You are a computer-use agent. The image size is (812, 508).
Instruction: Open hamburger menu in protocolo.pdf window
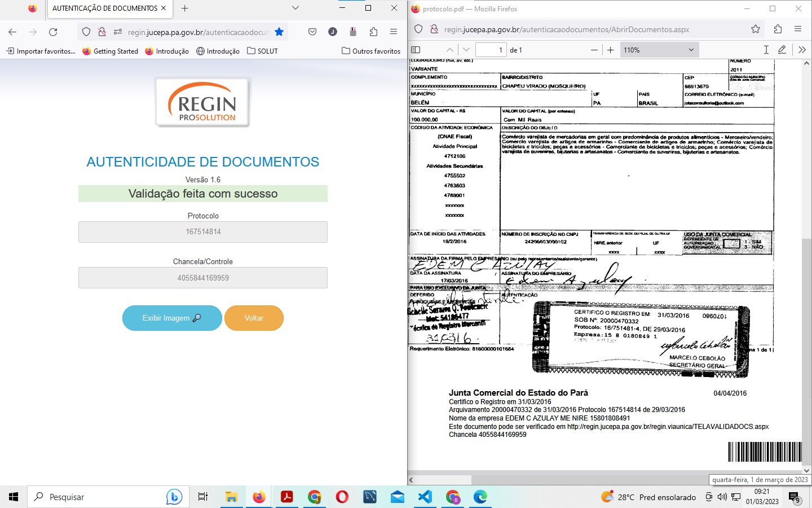[798, 29]
